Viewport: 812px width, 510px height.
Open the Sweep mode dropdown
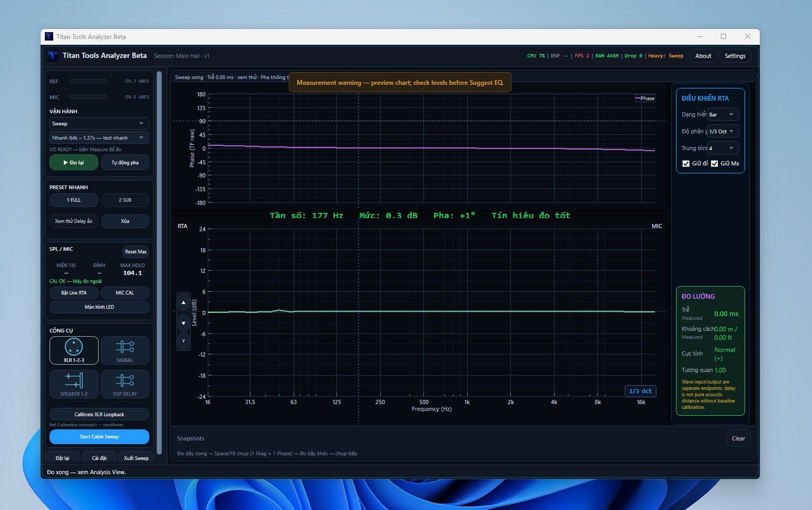point(99,123)
